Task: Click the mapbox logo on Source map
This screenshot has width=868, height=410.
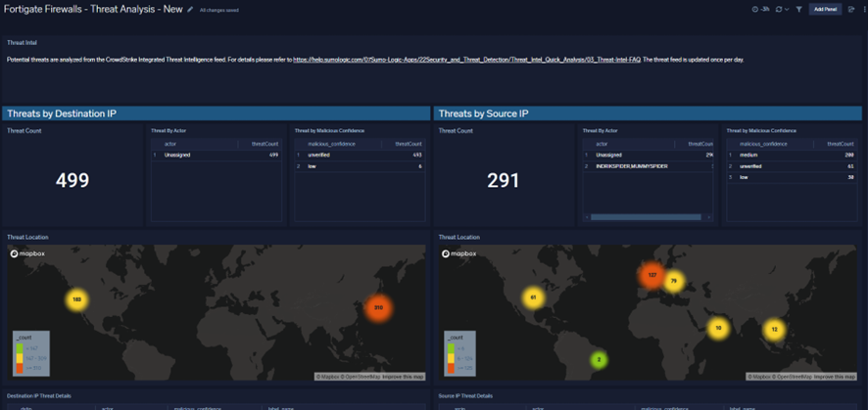Action: pyautogui.click(x=459, y=254)
